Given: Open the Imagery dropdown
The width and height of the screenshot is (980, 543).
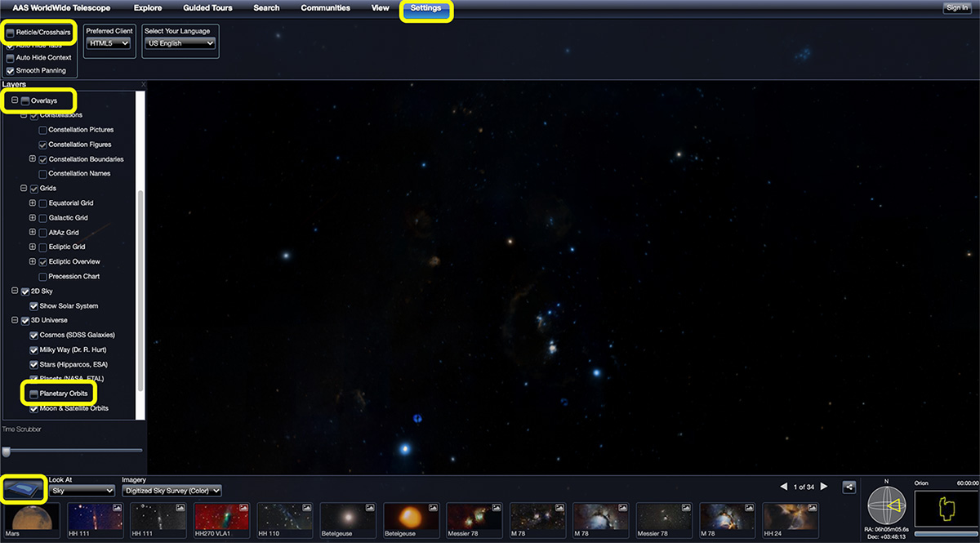Looking at the screenshot, I should 171,491.
